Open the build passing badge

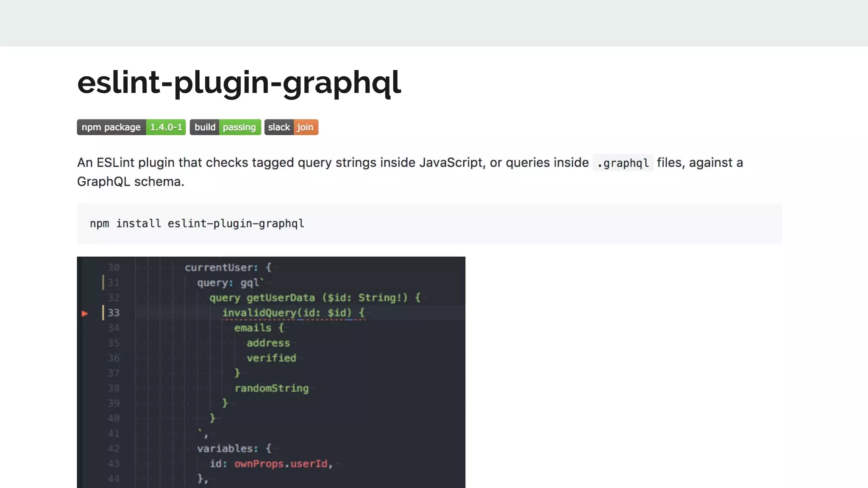tap(225, 127)
